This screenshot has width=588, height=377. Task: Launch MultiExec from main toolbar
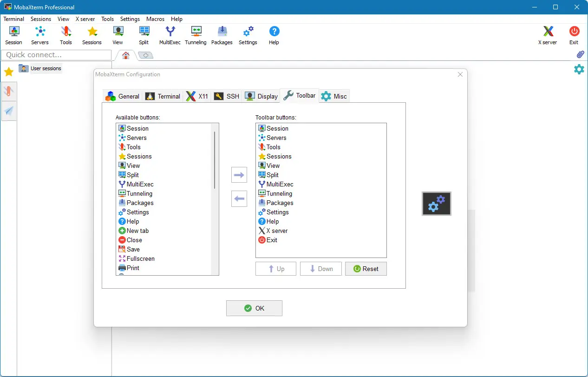[x=170, y=35]
